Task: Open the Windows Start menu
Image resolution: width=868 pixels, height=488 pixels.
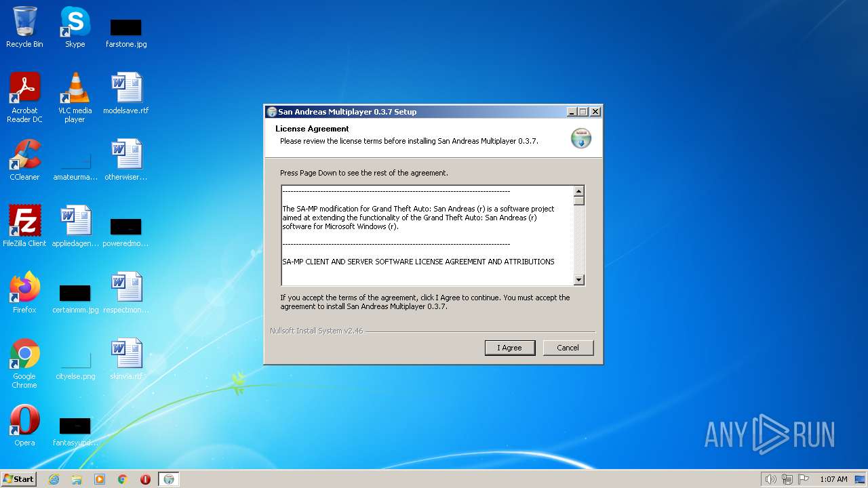Action: pos(18,479)
